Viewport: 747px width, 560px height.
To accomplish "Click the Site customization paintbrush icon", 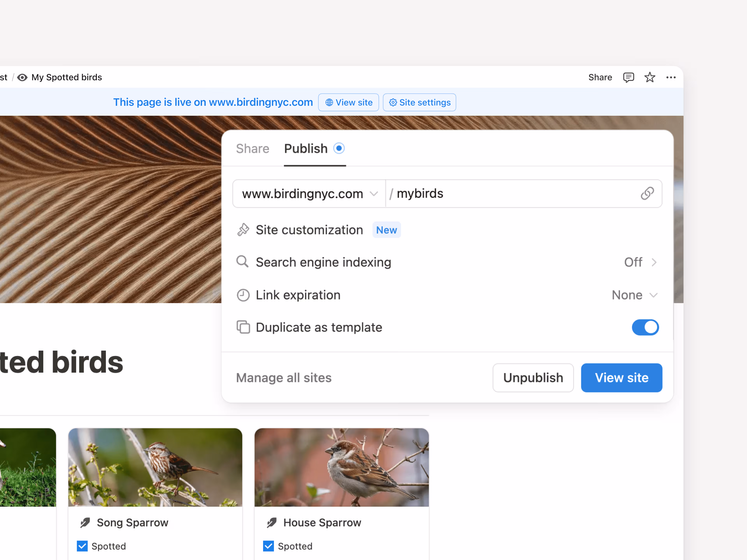I will point(243,230).
